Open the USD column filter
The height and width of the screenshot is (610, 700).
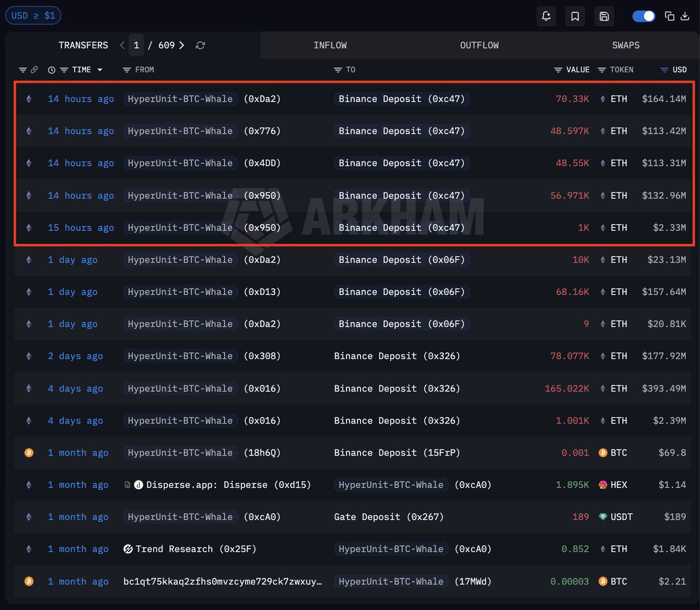(x=664, y=70)
